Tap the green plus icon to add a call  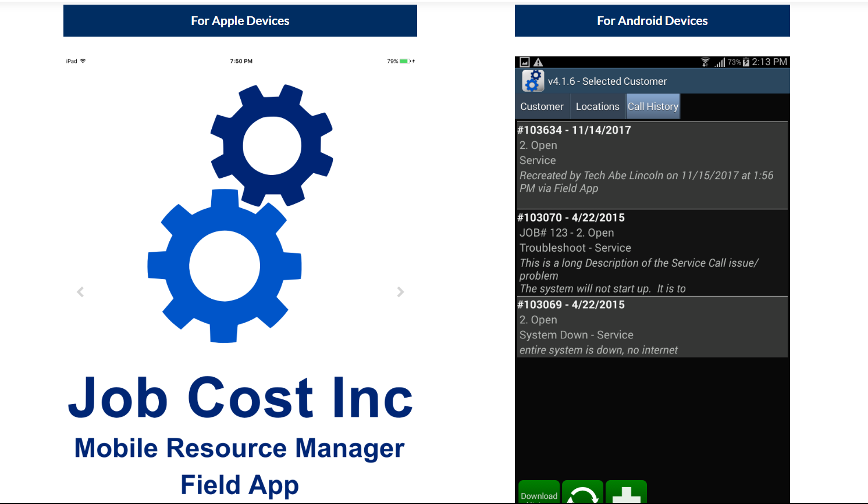coord(626,494)
